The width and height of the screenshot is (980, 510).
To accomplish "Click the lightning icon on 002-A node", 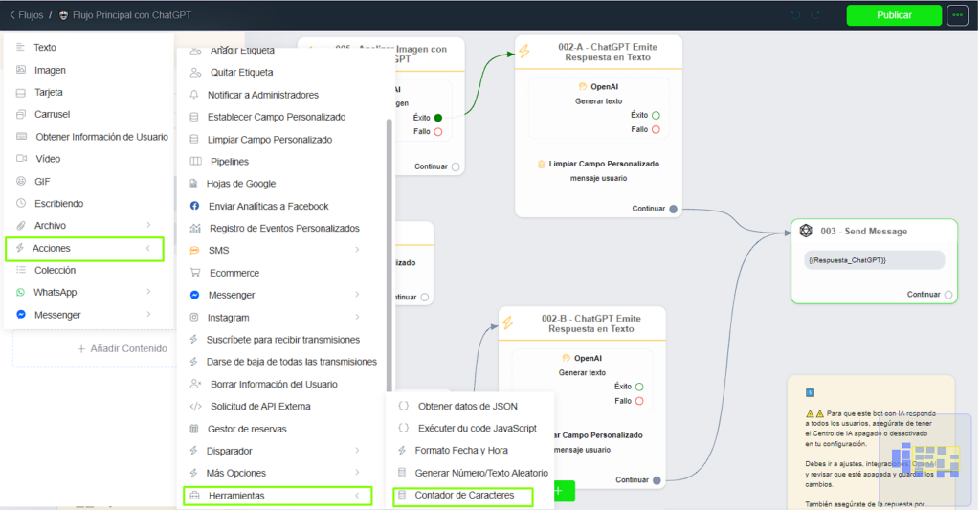I will (524, 52).
